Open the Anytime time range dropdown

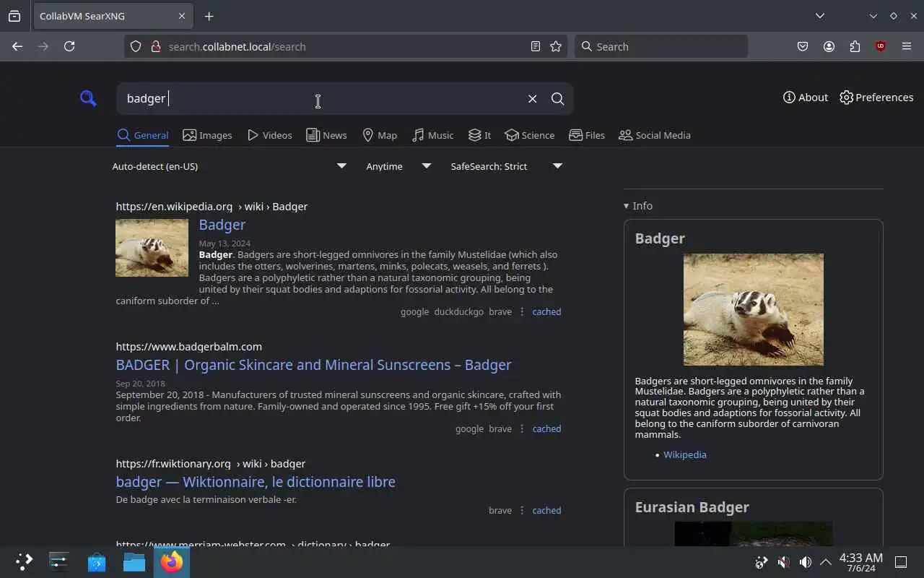pyautogui.click(x=398, y=166)
